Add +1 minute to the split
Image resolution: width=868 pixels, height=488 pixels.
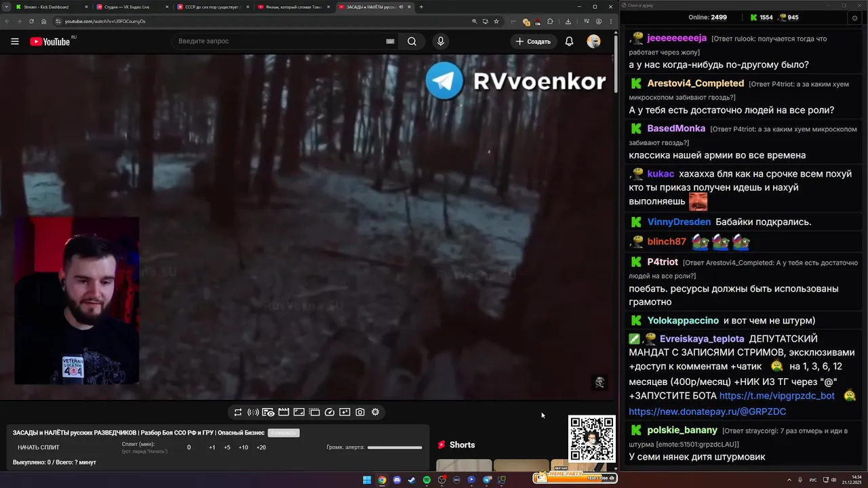[x=212, y=447]
